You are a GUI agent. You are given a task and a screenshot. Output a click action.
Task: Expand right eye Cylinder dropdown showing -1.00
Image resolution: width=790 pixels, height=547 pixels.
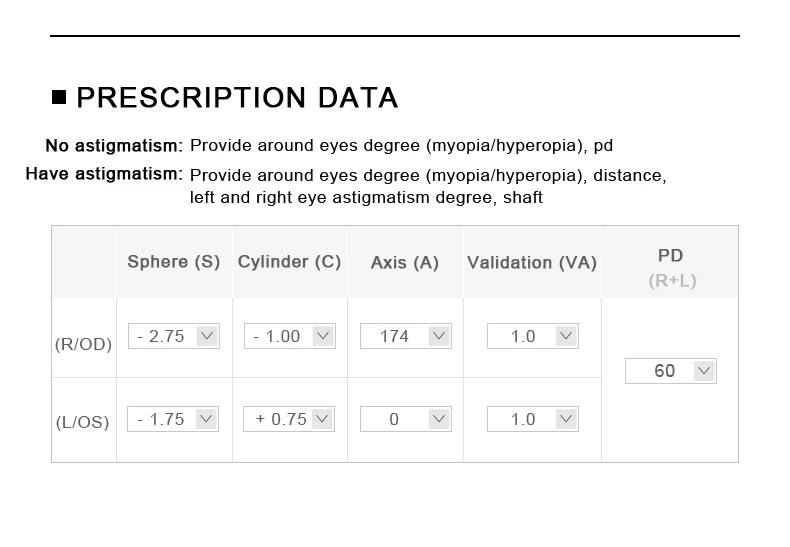point(289,336)
